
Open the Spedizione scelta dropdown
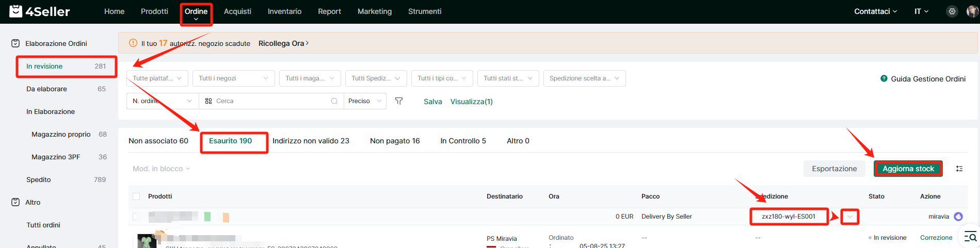coord(585,78)
